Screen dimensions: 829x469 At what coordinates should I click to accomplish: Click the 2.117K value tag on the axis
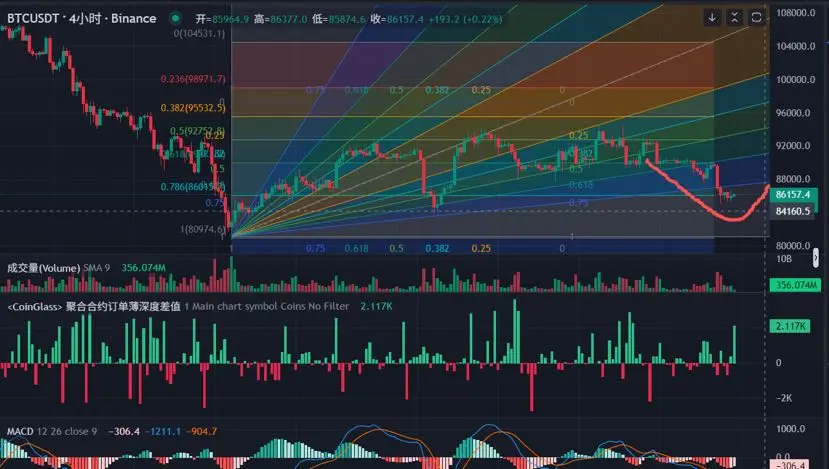[x=790, y=326]
